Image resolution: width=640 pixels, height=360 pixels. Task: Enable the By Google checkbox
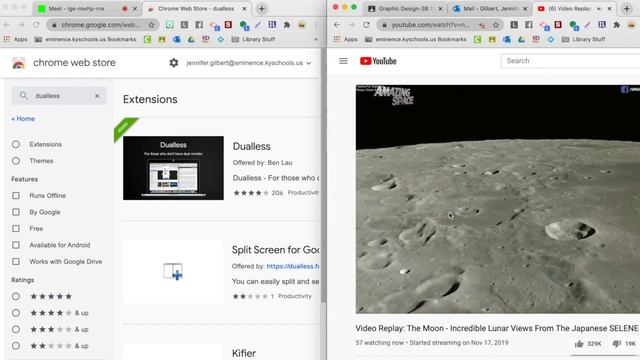[16, 212]
